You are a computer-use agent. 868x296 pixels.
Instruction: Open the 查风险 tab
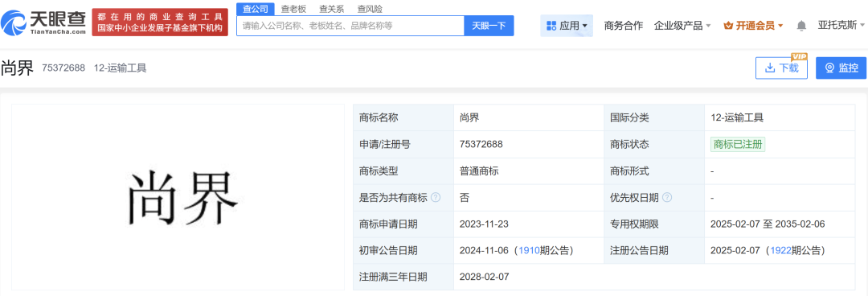(x=370, y=9)
